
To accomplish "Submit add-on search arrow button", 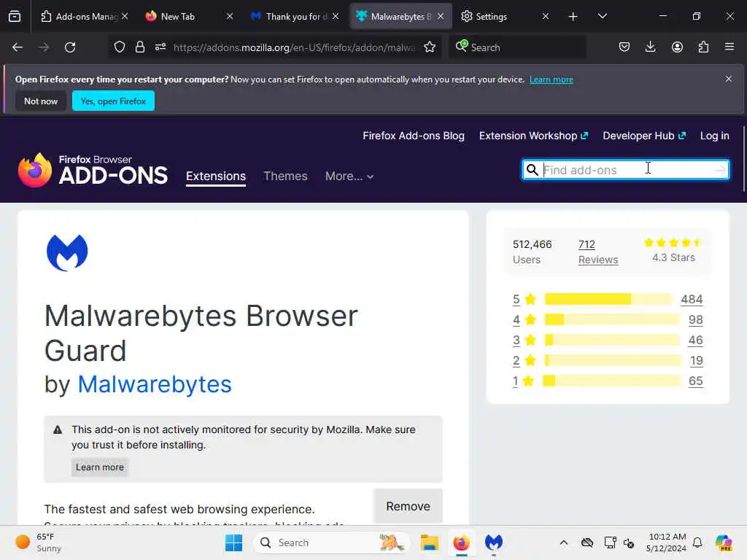I will pos(720,169).
